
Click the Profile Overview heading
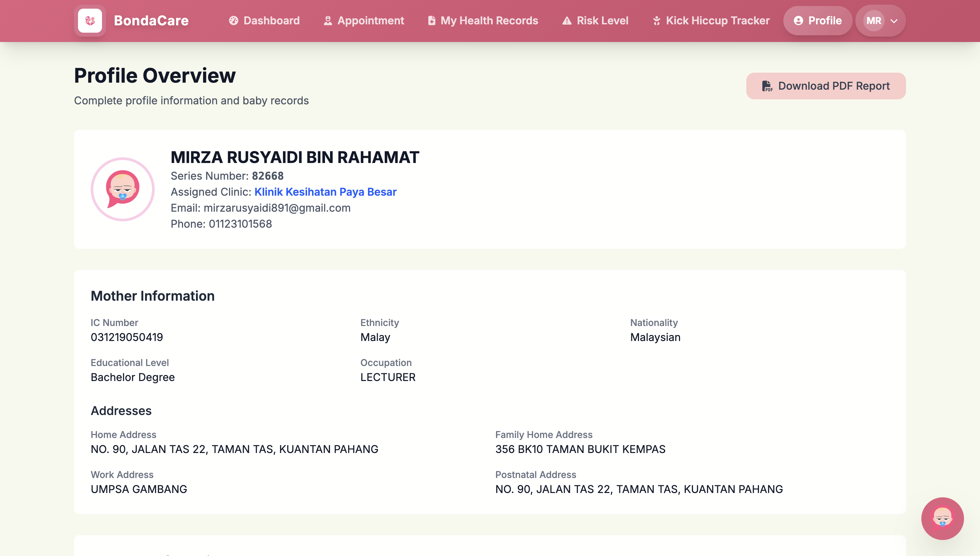(x=155, y=75)
